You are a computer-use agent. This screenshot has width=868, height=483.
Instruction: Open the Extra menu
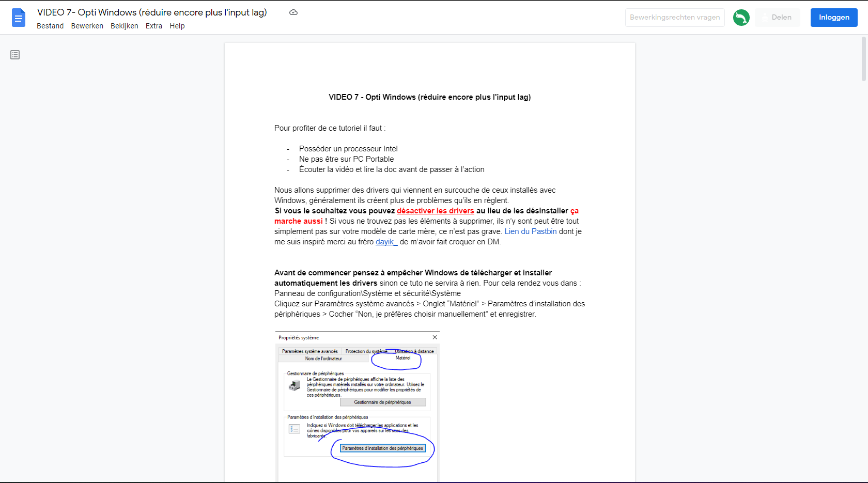(154, 26)
